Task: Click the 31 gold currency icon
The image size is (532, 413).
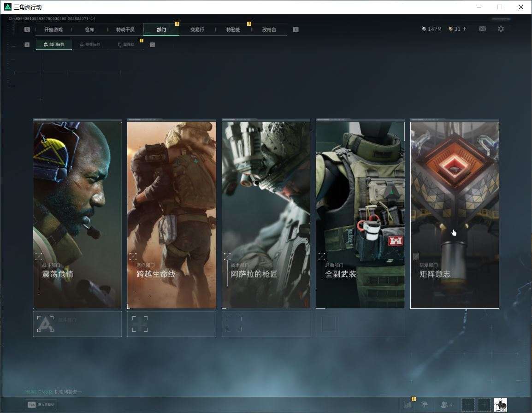Action: pyautogui.click(x=450, y=29)
